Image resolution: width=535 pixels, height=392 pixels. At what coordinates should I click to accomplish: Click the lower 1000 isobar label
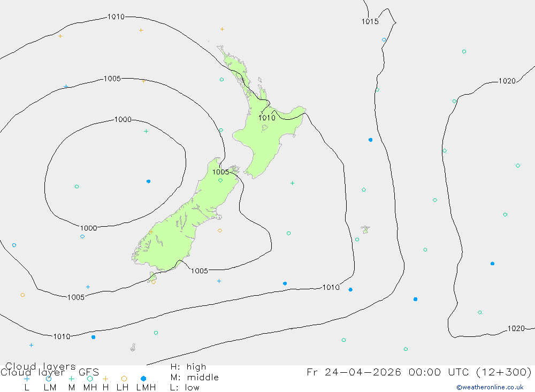(x=89, y=228)
